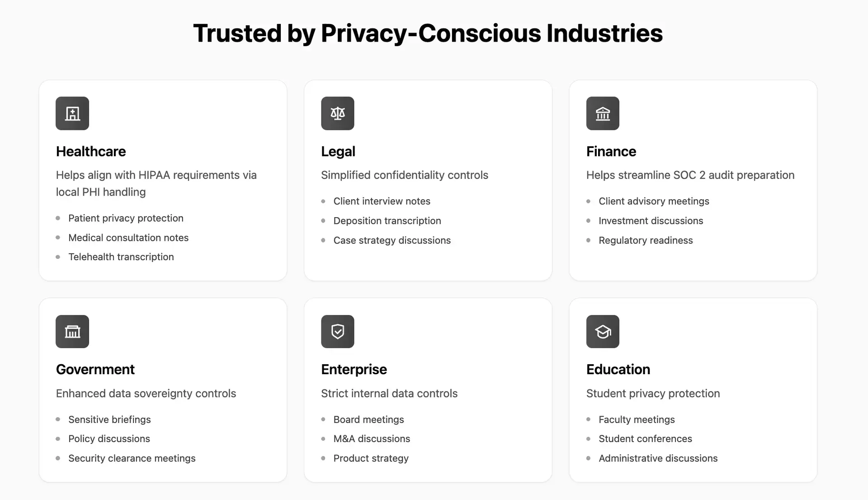Click the Education card title
Viewport: 868px width, 500px height.
pyautogui.click(x=618, y=370)
